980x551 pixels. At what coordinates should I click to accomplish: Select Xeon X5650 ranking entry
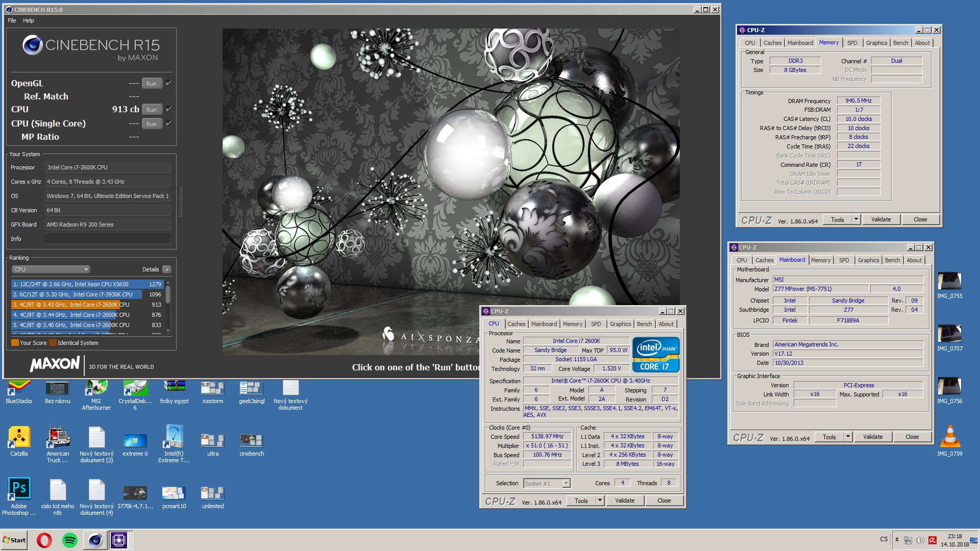point(87,284)
